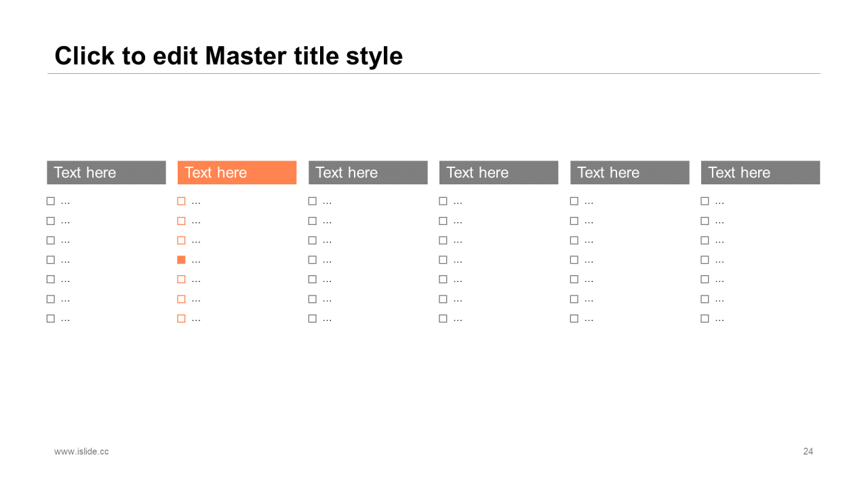The width and height of the screenshot is (868, 488).
Task: Tick the last orange outlined checkbox
Action: (181, 319)
